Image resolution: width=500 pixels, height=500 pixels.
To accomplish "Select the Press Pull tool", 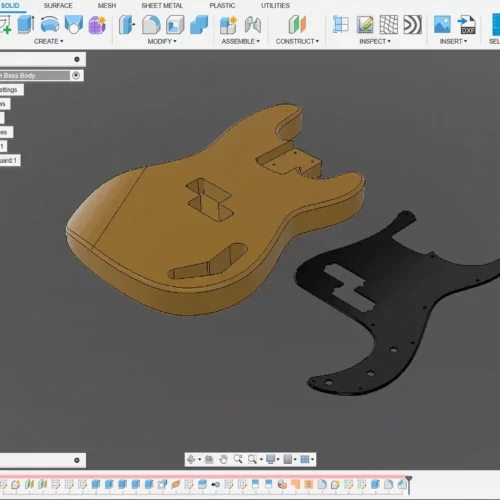I will coord(127,24).
